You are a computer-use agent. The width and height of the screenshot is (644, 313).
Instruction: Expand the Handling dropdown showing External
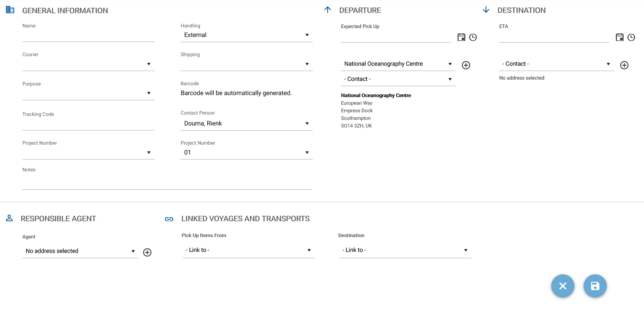click(246, 35)
